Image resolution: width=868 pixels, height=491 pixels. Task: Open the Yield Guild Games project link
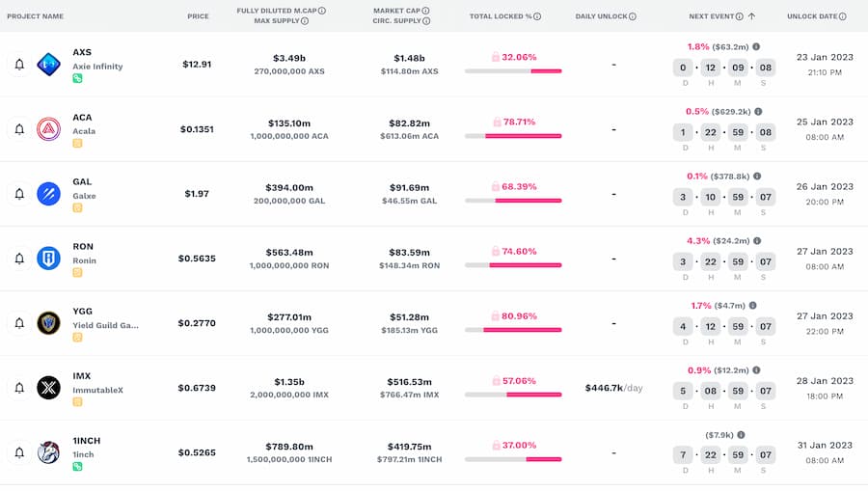(x=105, y=325)
